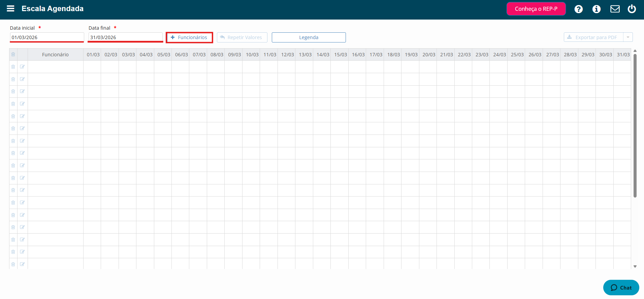This screenshot has width=644, height=299.
Task: Focus the Data inicial date field
Action: point(47,37)
